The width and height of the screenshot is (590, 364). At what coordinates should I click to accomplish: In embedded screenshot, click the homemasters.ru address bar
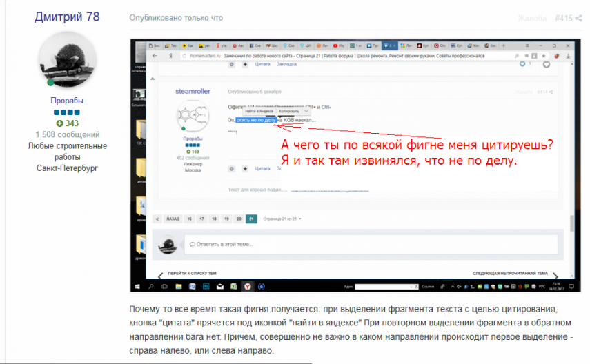coord(348,56)
